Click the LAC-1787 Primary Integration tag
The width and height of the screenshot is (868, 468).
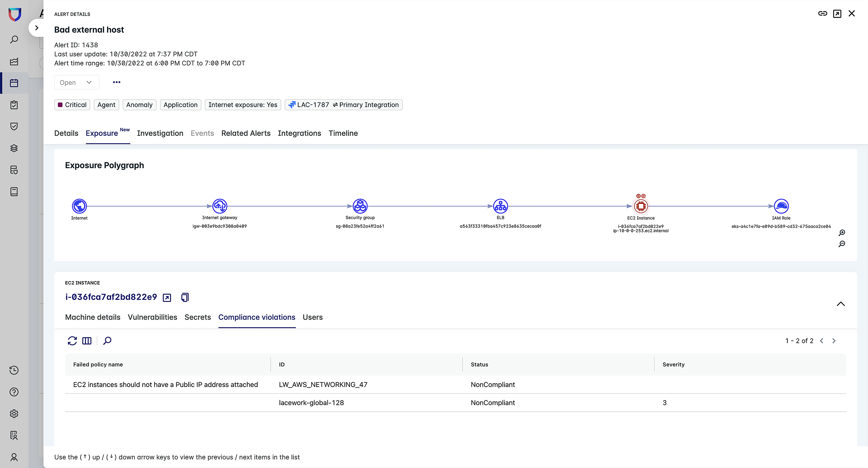(x=343, y=105)
